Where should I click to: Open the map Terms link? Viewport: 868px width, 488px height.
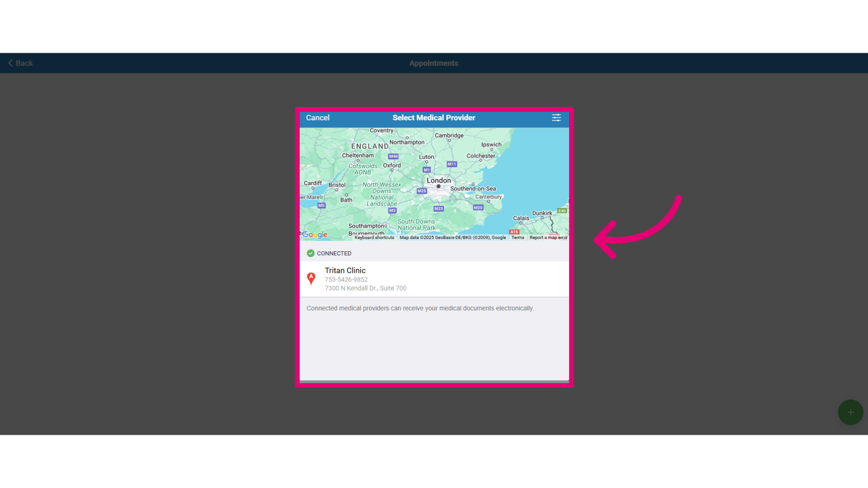(x=518, y=238)
